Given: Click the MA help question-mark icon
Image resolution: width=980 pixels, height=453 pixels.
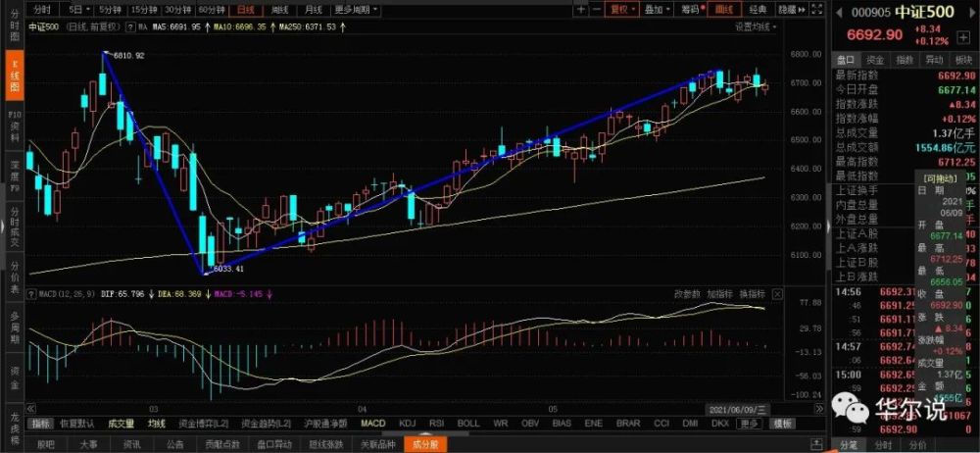Looking at the screenshot, I should pyautogui.click(x=130, y=26).
